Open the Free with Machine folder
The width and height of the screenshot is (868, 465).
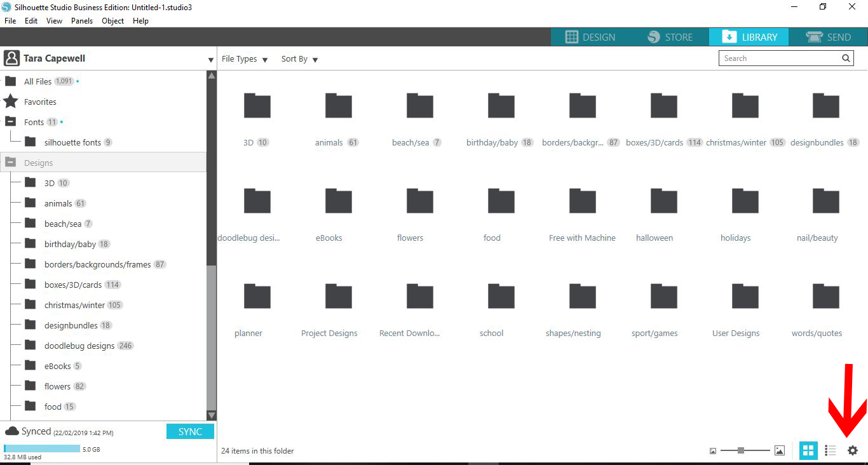(x=583, y=201)
